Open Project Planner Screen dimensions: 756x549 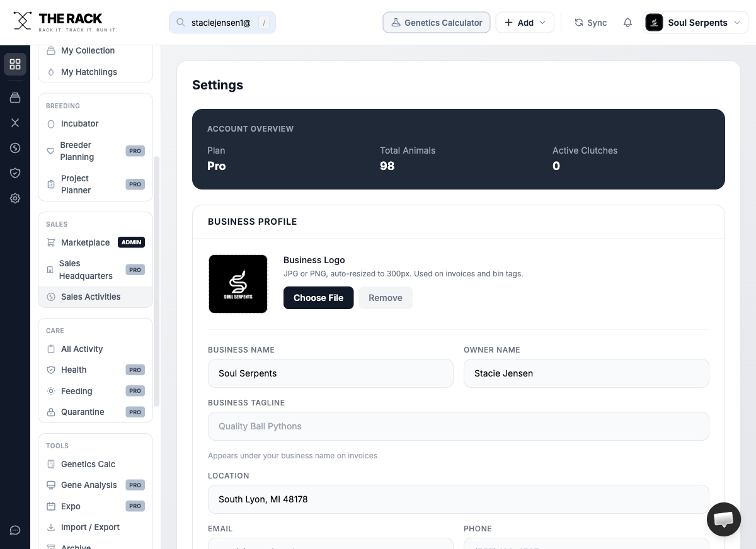pos(96,184)
